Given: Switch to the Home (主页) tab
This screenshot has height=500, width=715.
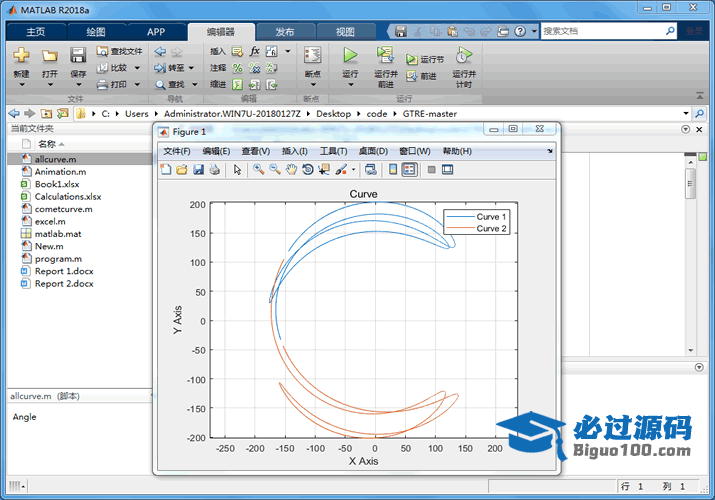Looking at the screenshot, I should tap(36, 31).
